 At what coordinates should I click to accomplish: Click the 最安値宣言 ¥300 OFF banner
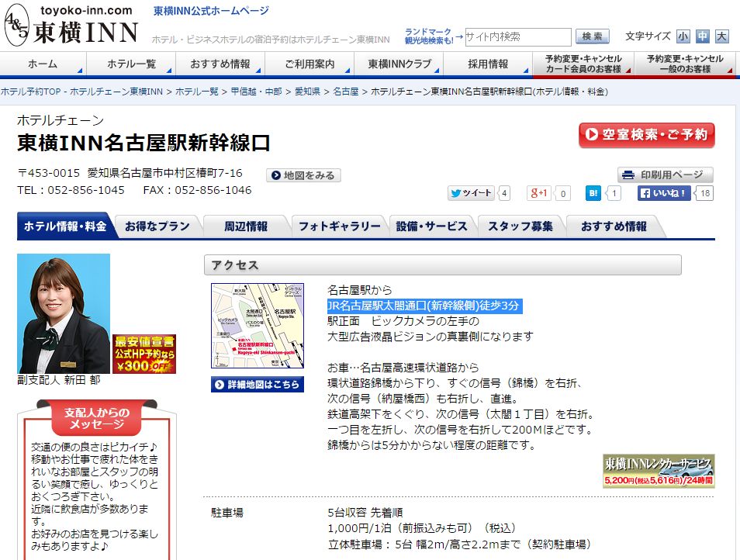pyautogui.click(x=144, y=354)
